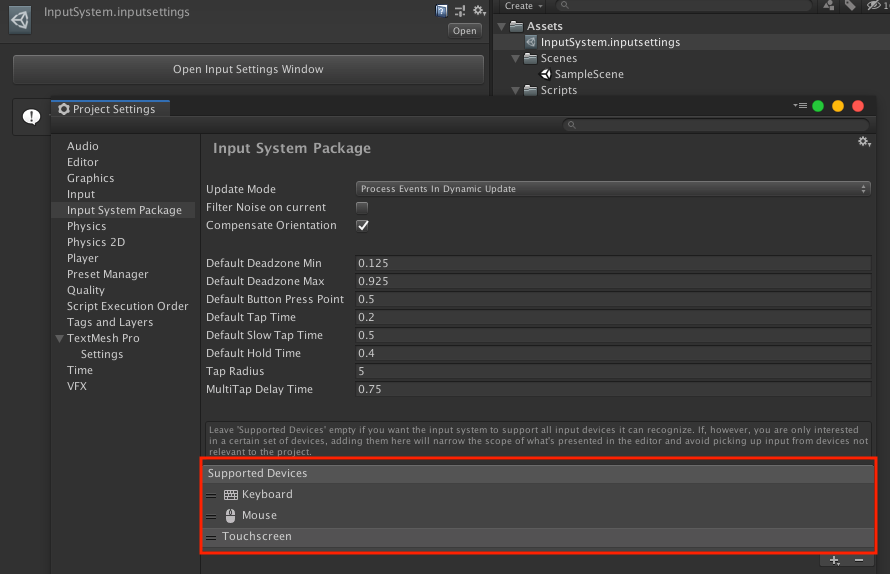Collapse the TextMesh Pro settings group
This screenshot has width=890, height=574.
pyautogui.click(x=60, y=338)
